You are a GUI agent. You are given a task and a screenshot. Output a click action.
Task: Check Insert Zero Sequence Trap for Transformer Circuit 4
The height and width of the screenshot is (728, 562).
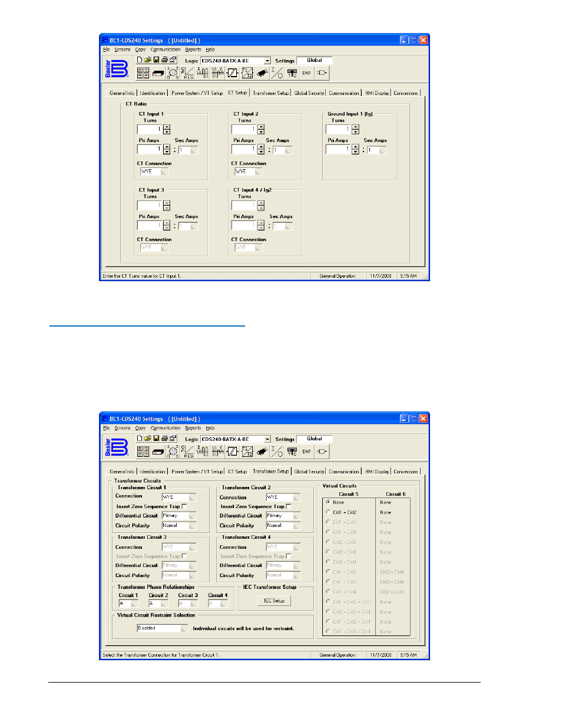tap(289, 556)
